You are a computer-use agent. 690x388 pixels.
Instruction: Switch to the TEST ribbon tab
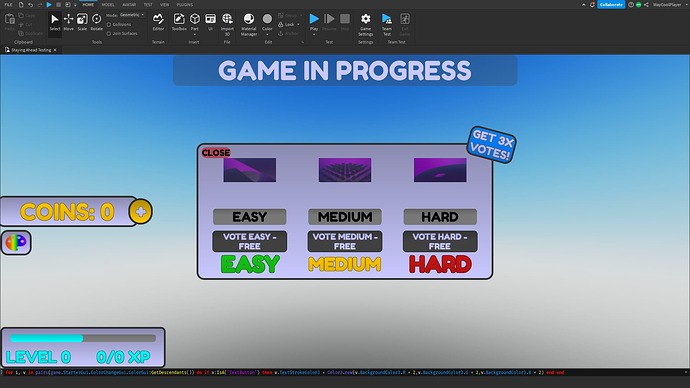148,4
